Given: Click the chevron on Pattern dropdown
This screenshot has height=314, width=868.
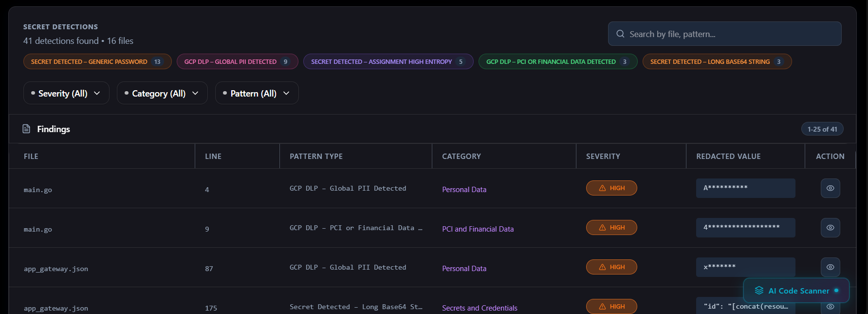Looking at the screenshot, I should [x=286, y=93].
